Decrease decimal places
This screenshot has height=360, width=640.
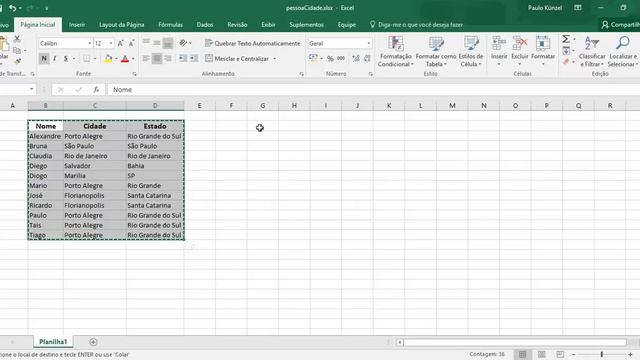click(x=367, y=59)
